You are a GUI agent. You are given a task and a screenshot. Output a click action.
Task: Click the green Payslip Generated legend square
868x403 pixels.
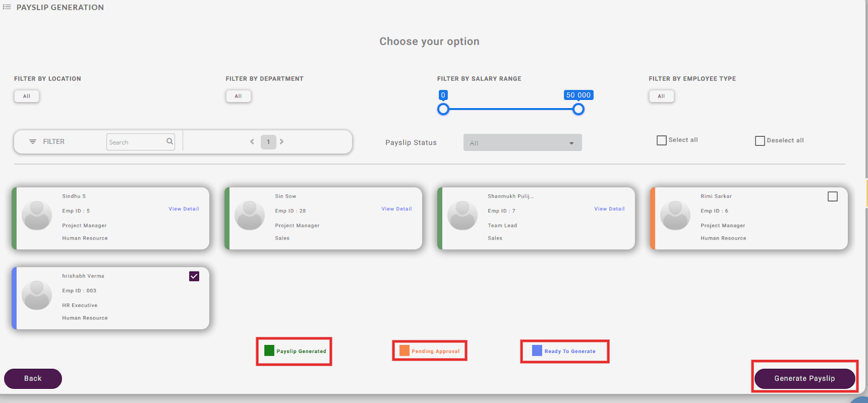(x=269, y=351)
